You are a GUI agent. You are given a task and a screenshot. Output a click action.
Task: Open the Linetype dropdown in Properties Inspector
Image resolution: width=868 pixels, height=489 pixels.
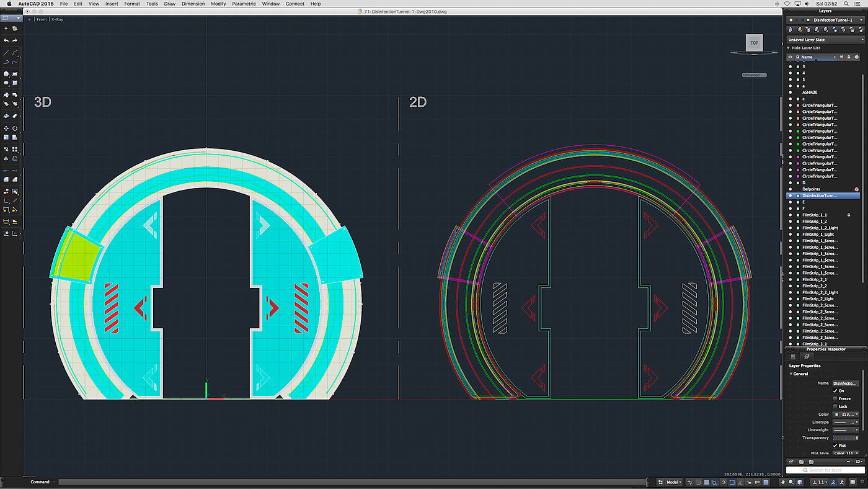pyautogui.click(x=845, y=422)
